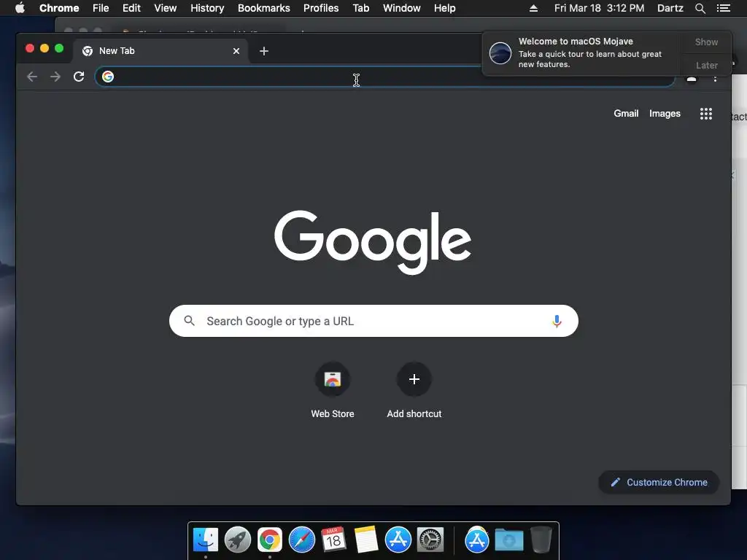The height and width of the screenshot is (560, 747).
Task: Open the Help menu
Action: coord(444,8)
